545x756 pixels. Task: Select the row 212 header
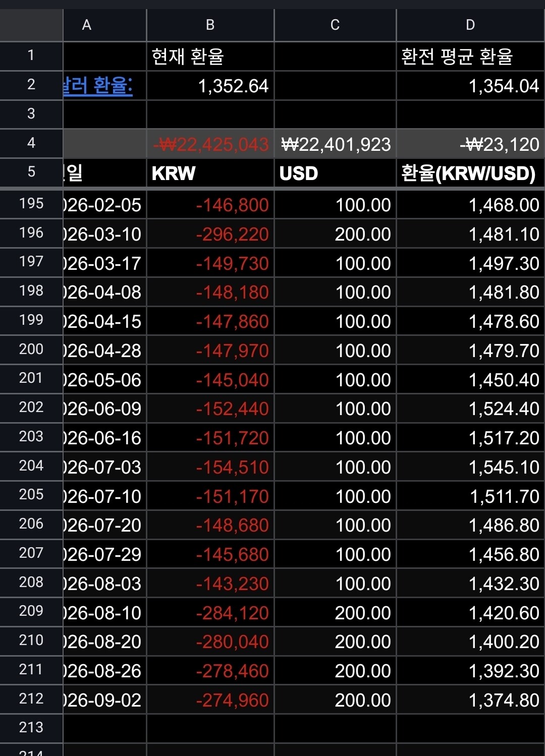31,699
